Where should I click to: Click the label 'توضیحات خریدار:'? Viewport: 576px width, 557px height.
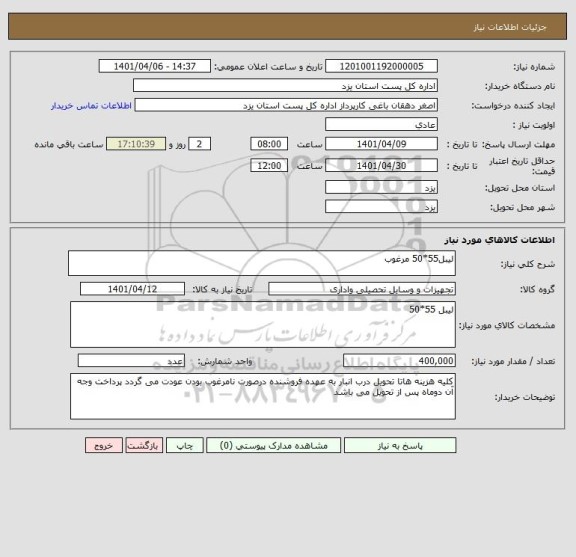click(x=525, y=397)
